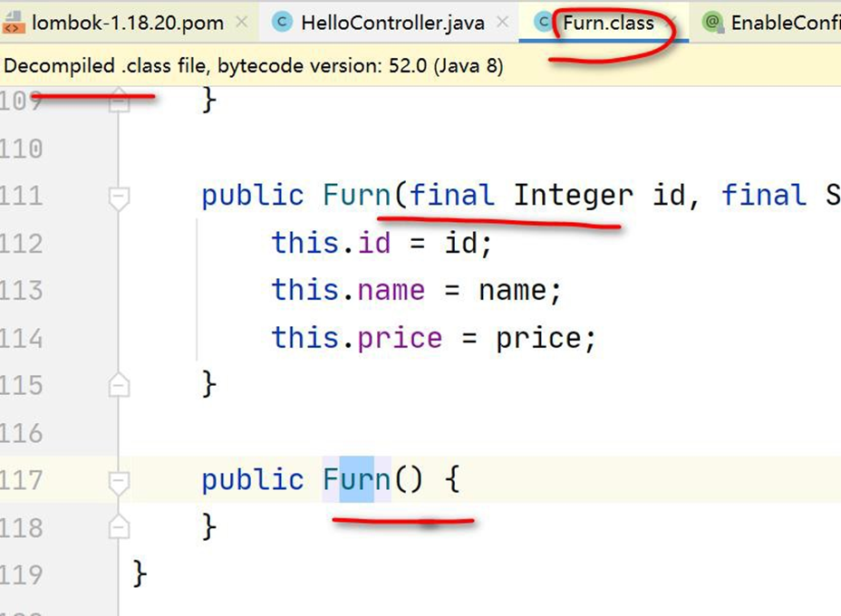
Task: Switch to the lombok-1.18.20.pom tab
Action: click(x=127, y=23)
